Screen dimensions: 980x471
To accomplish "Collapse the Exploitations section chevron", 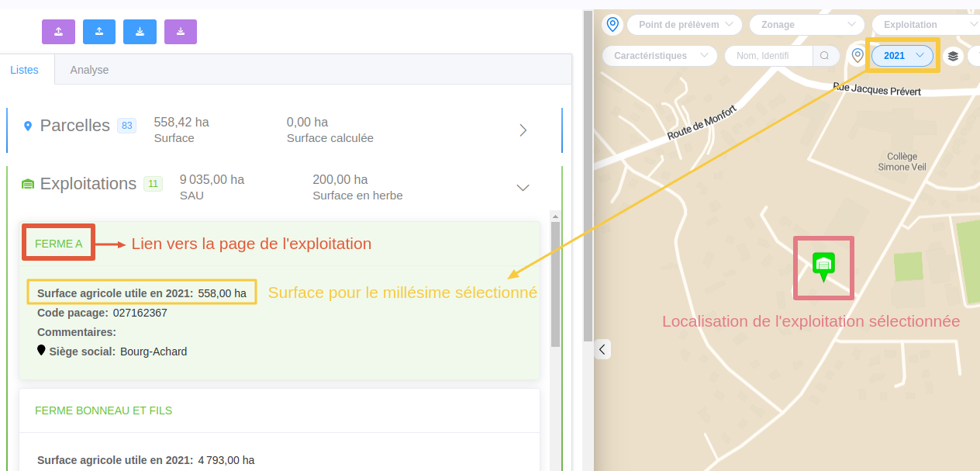I will 523,187.
